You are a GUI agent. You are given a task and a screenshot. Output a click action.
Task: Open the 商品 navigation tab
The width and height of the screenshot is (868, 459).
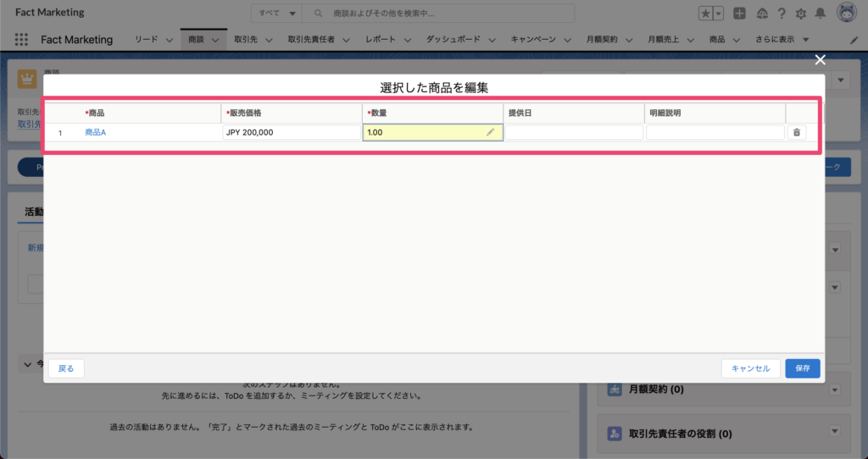click(x=717, y=39)
